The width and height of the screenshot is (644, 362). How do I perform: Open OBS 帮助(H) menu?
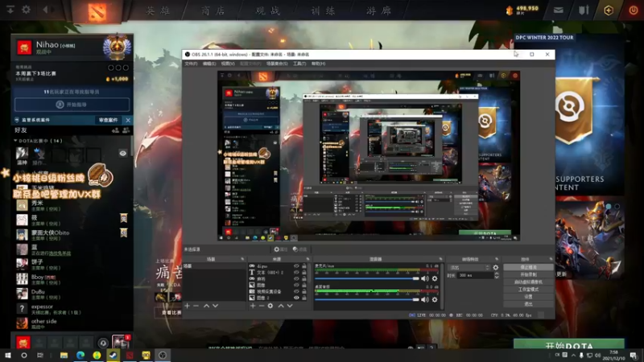click(x=318, y=64)
